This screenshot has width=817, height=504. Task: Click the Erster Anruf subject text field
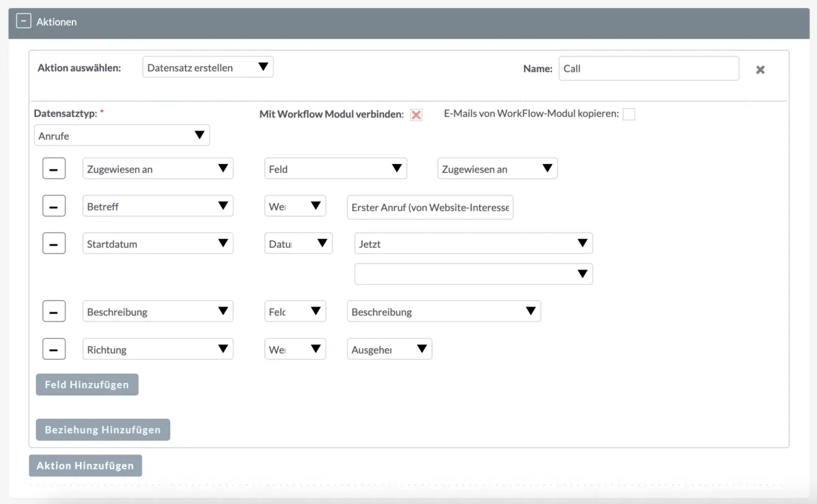[x=430, y=207]
